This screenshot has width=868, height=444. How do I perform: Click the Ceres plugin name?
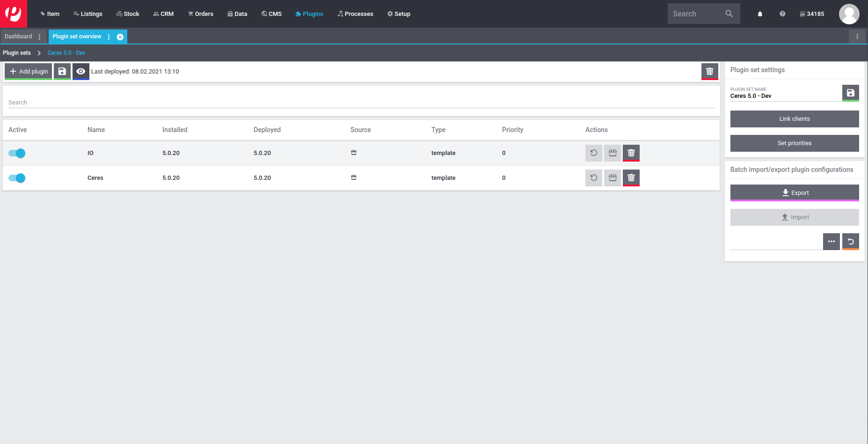pyautogui.click(x=95, y=178)
